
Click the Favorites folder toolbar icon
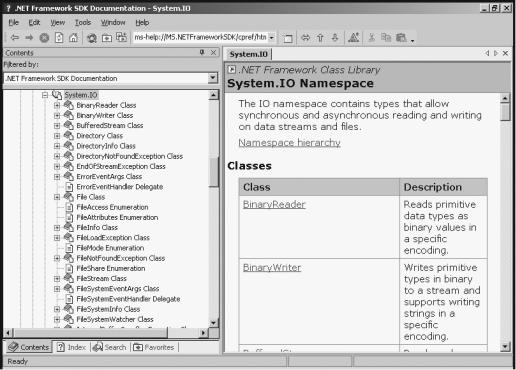pos(107,38)
